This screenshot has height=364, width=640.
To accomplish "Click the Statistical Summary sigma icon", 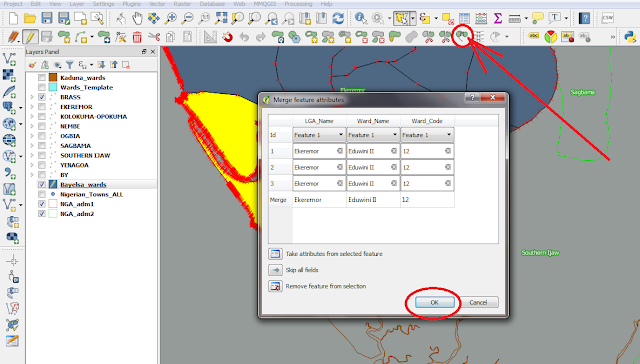I will pyautogui.click(x=498, y=18).
